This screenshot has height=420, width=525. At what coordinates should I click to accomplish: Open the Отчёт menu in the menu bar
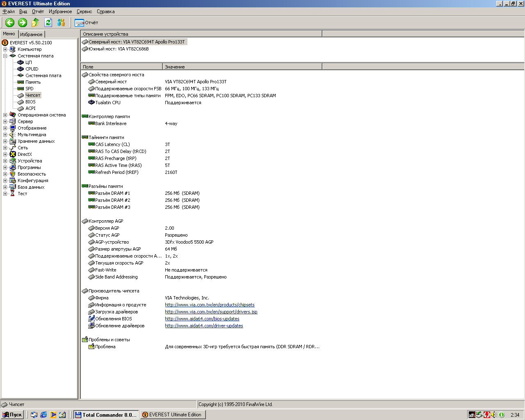point(38,11)
